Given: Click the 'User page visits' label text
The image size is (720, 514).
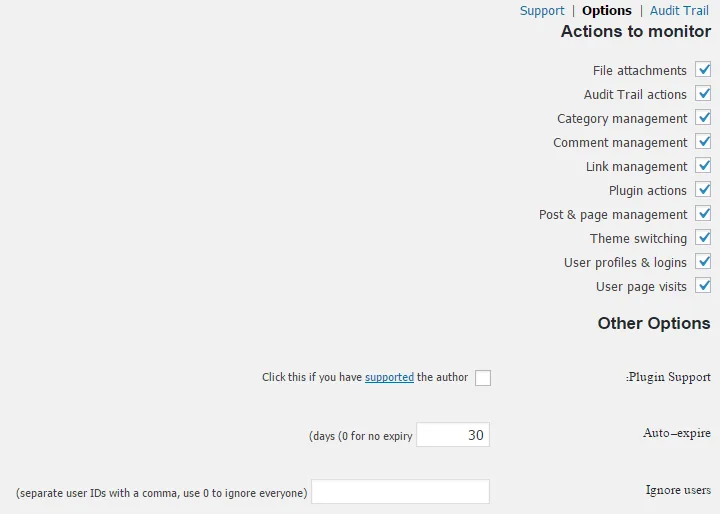Looking at the screenshot, I should tap(641, 287).
